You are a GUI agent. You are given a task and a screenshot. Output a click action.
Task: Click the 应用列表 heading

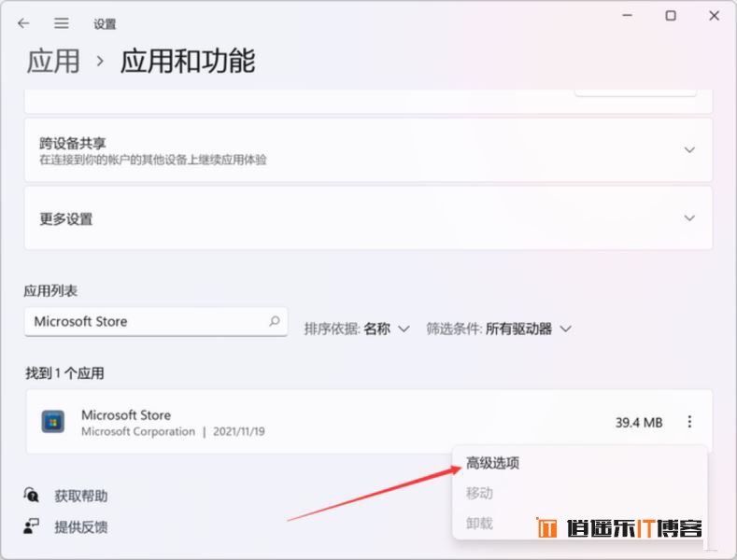(x=50, y=291)
